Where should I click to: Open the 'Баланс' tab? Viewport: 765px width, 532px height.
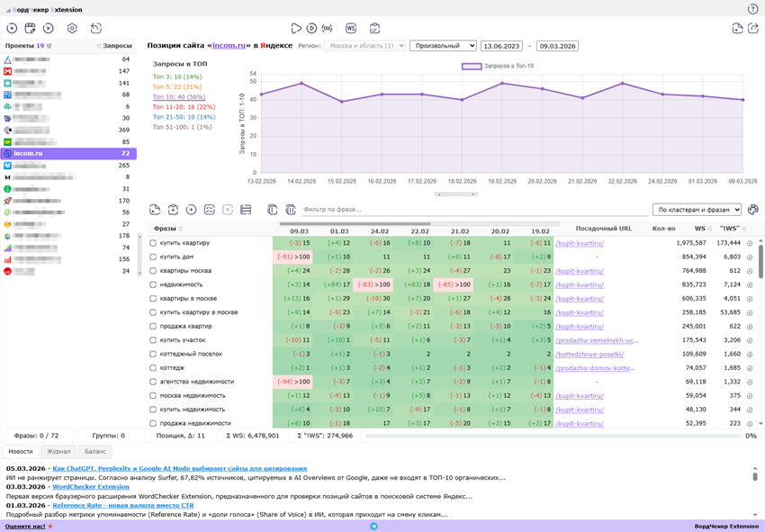pyautogui.click(x=95, y=452)
